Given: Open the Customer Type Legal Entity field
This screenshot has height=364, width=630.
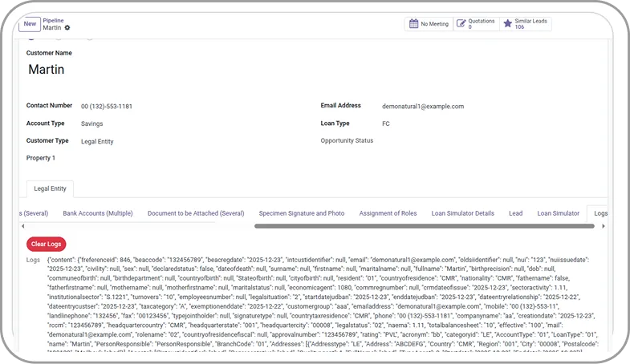Looking at the screenshot, I should coord(97,142).
